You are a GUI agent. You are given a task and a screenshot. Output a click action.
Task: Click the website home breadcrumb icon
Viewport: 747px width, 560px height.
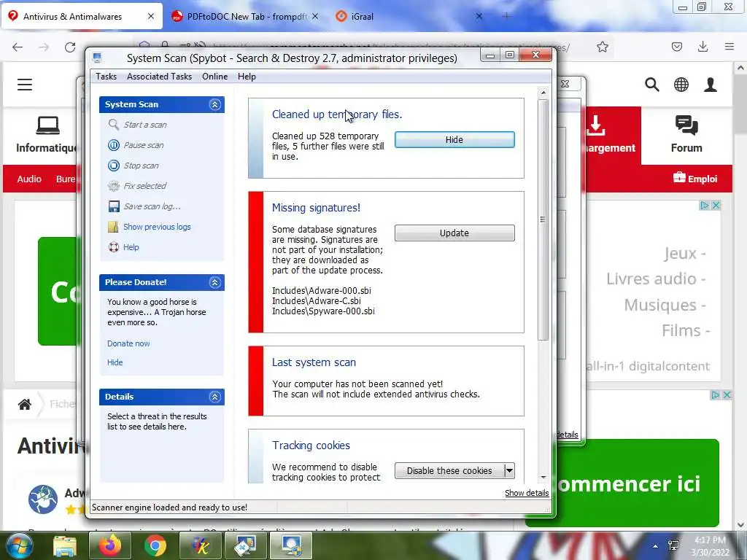click(25, 404)
